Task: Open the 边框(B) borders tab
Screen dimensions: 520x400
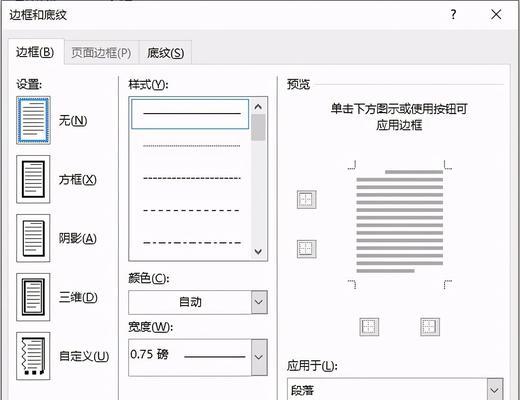Action: tap(35, 52)
